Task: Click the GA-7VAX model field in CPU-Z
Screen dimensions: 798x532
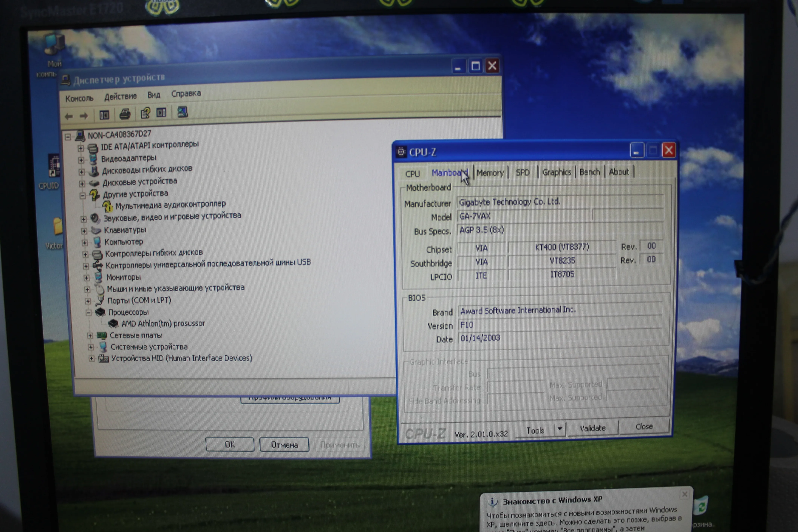Action: [524, 216]
